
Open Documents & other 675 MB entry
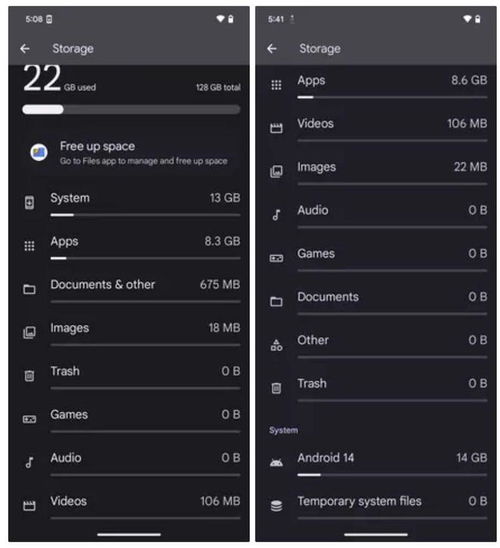(131, 289)
